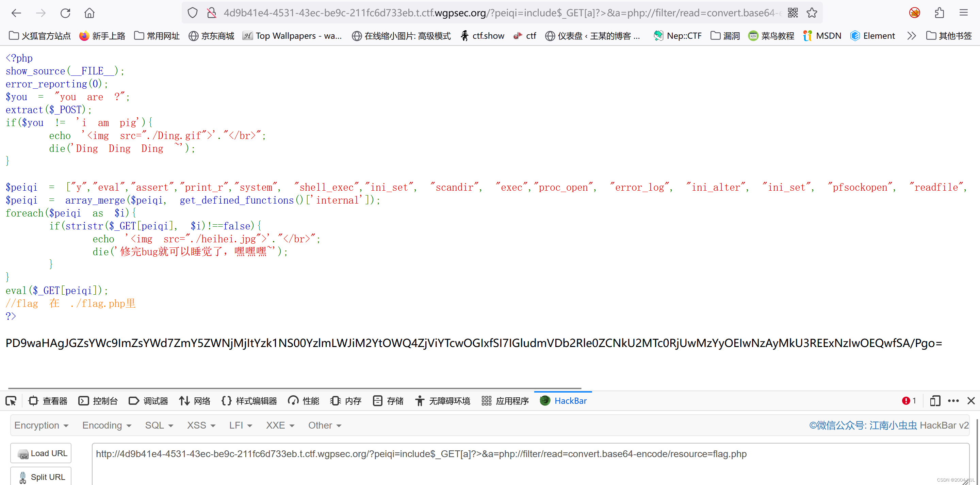The image size is (980, 485).
Task: Open DevTools customization menu via ellipsis icon
Action: pos(953,401)
